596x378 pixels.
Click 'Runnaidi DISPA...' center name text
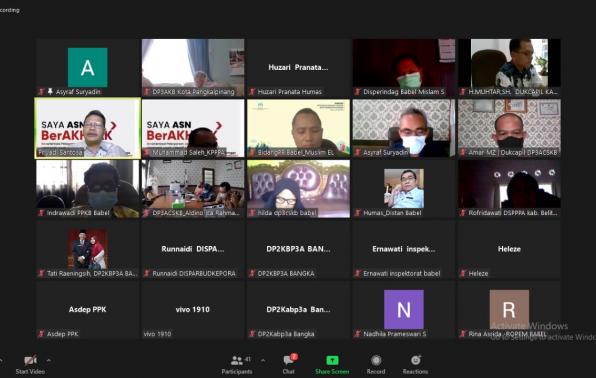pos(193,249)
